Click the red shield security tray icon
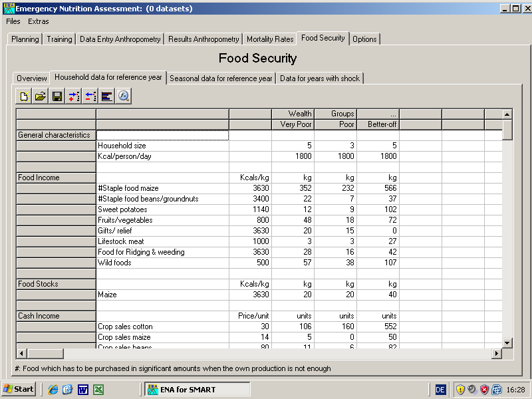The width and height of the screenshot is (532, 399). coord(485,390)
